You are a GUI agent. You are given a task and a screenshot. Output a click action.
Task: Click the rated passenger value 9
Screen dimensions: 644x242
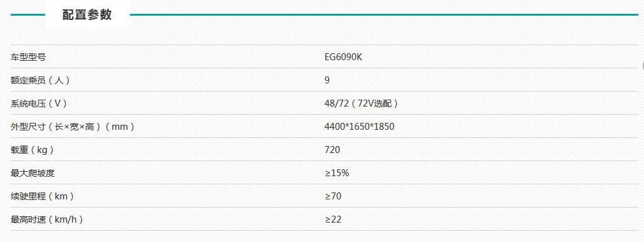(x=327, y=80)
